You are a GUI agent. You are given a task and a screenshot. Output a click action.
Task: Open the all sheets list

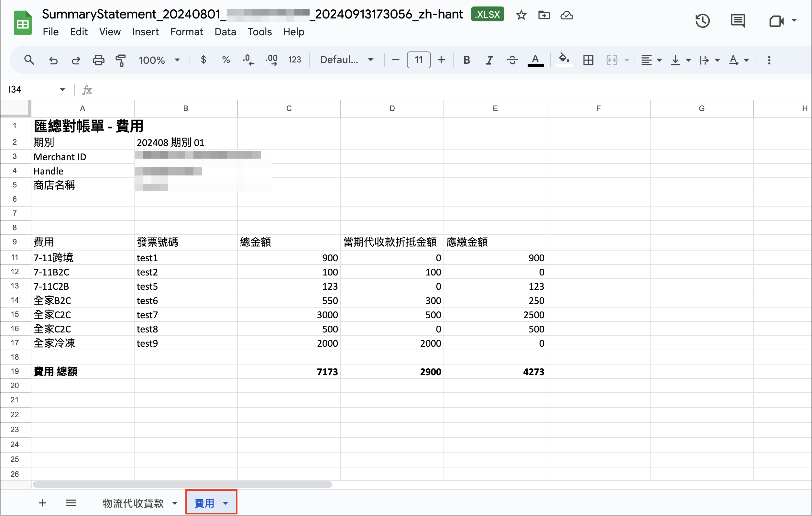[71, 503]
